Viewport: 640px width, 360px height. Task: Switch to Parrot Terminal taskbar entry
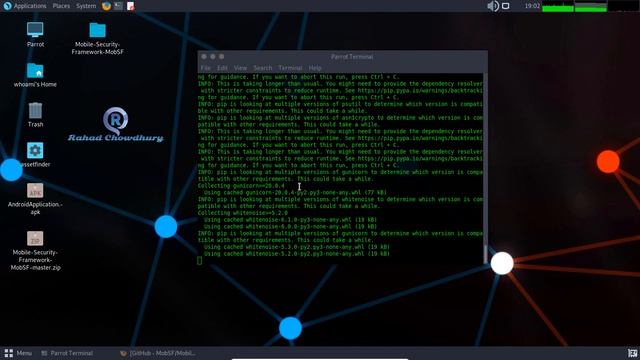point(67,353)
